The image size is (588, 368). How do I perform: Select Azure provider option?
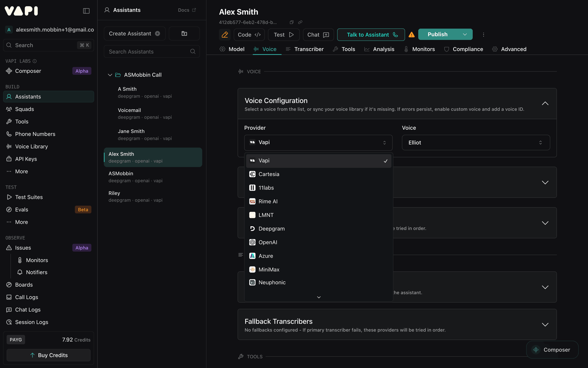point(318,256)
